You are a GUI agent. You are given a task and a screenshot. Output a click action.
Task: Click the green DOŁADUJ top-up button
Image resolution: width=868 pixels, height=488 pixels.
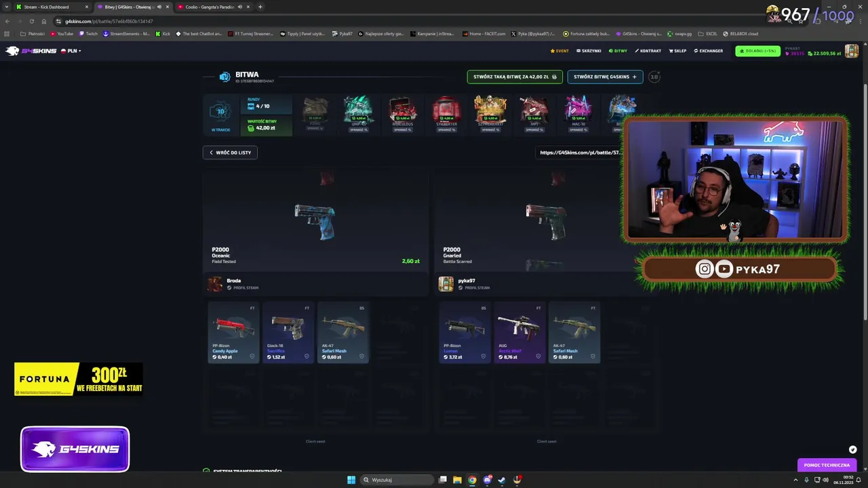click(757, 51)
